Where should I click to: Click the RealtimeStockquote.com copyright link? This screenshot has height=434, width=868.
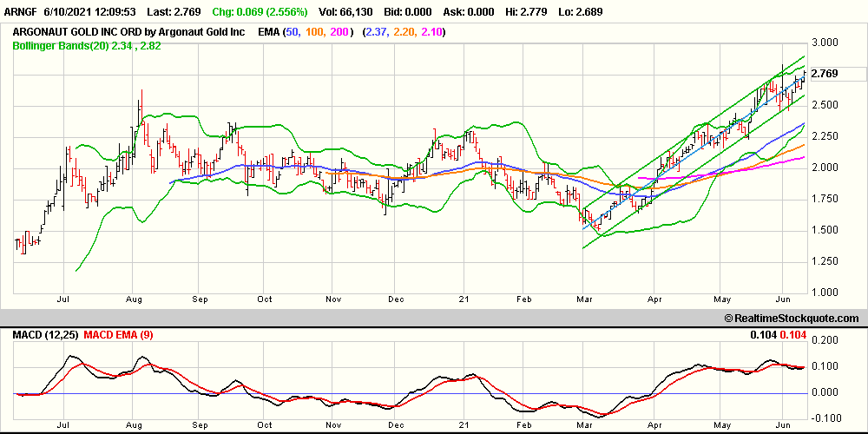click(790, 319)
